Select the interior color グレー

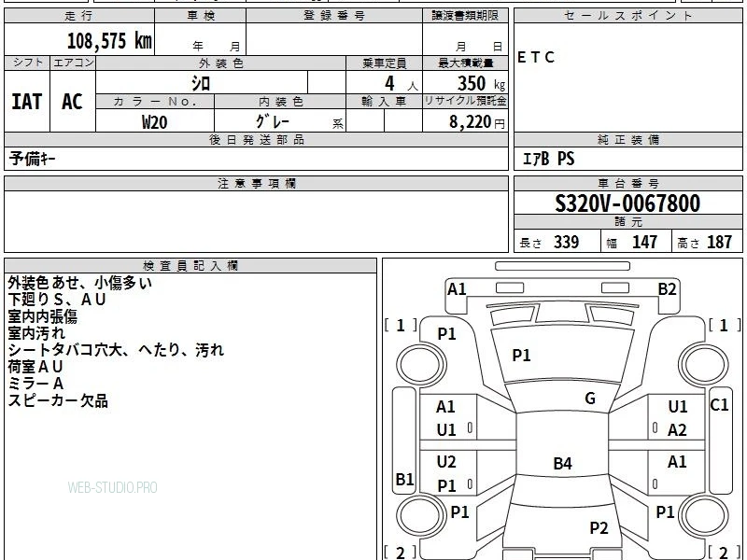click(x=273, y=121)
